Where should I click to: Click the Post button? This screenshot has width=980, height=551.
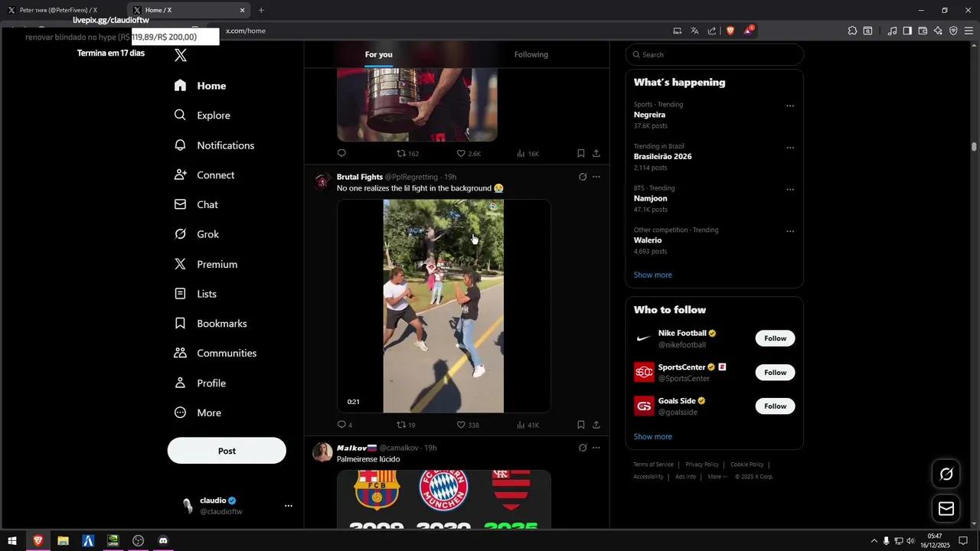pos(227,451)
